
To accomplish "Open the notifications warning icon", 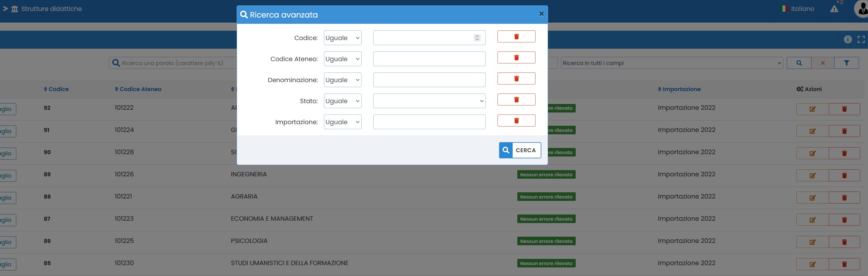I will click(x=834, y=9).
